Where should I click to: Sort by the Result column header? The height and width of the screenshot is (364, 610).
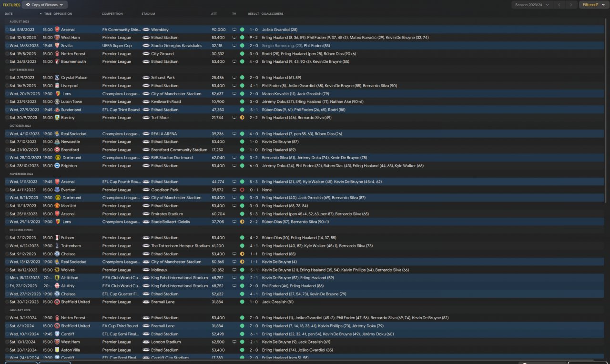(x=254, y=14)
